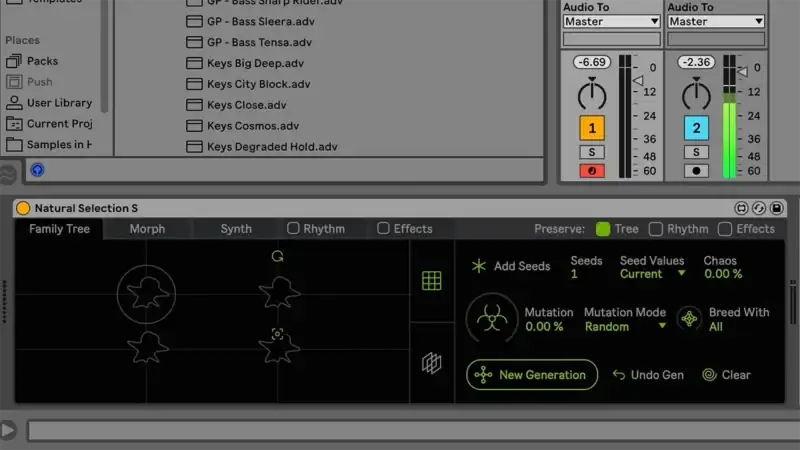Toggle Natural Selection S device activator

click(x=23, y=208)
